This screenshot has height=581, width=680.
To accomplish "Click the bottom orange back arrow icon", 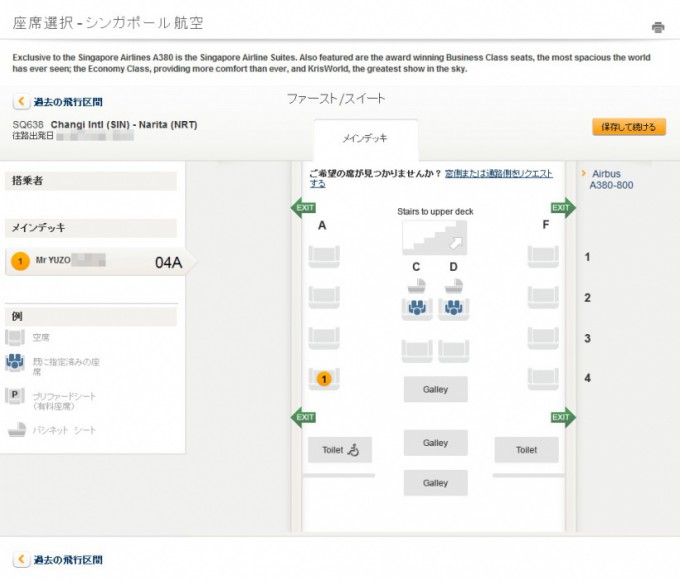I will (21, 559).
